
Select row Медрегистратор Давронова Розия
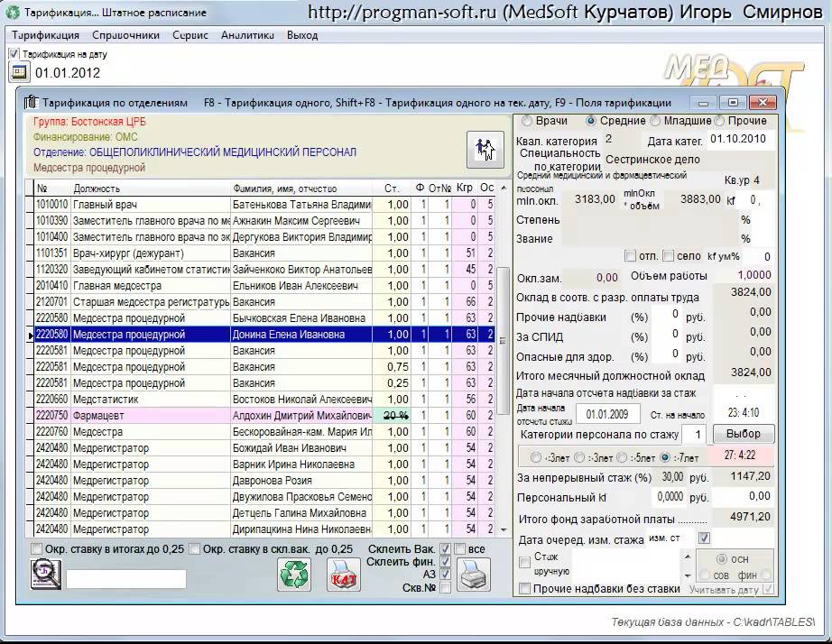click(x=264, y=481)
